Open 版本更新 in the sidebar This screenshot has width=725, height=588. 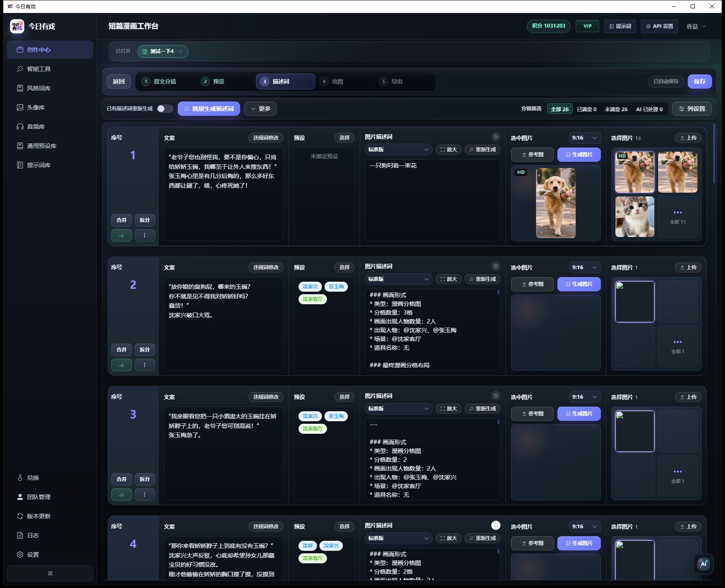(50, 516)
